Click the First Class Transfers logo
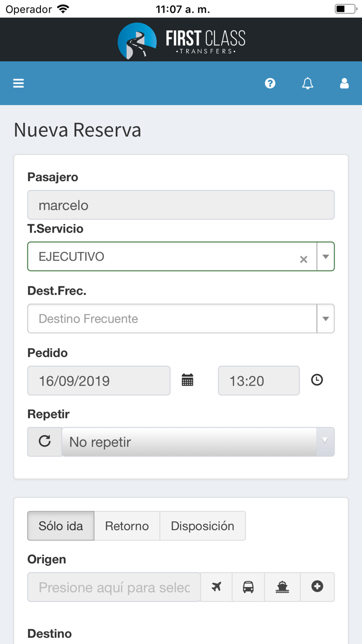Screen dimensions: 362x644 [181, 39]
